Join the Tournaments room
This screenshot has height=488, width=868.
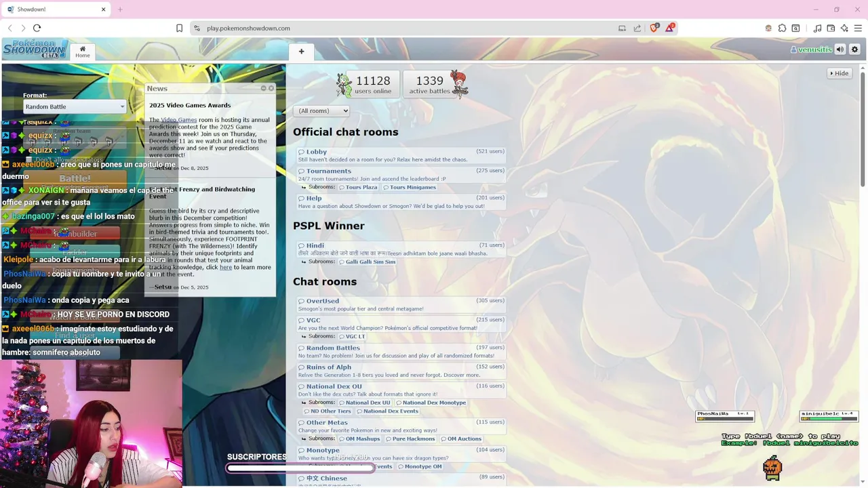401,174
